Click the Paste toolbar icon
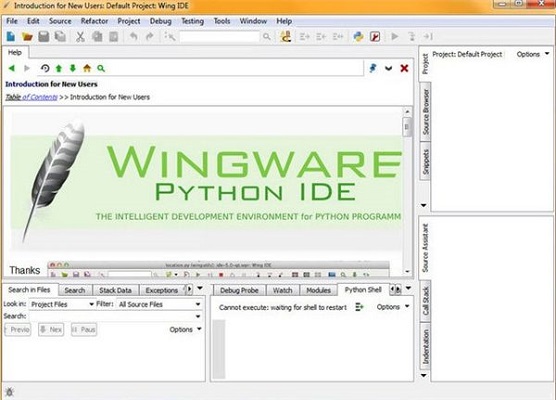 pyautogui.click(x=113, y=37)
